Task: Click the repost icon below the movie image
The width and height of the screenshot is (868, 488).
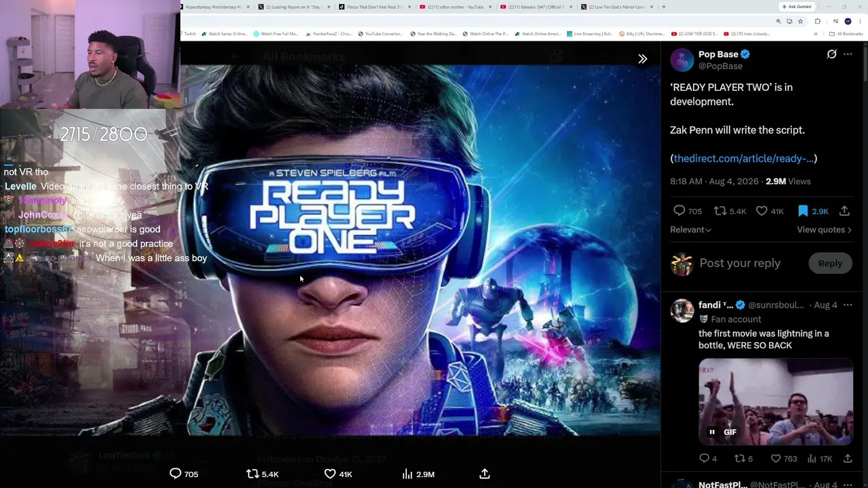Action: click(x=252, y=474)
